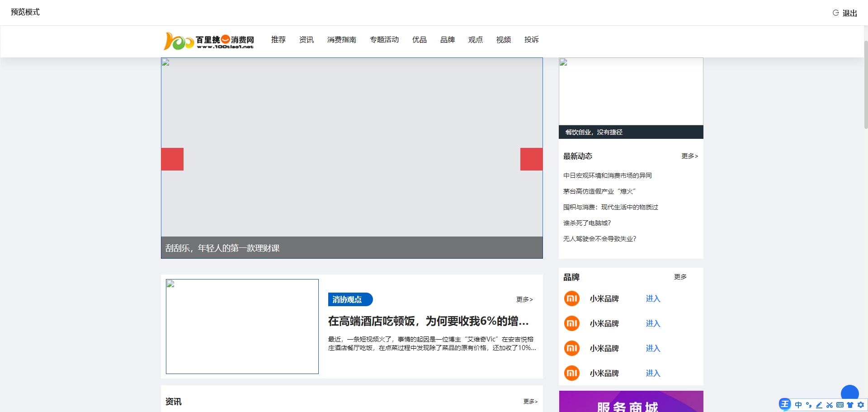Expand 更多 in the 品牌 panel

680,277
